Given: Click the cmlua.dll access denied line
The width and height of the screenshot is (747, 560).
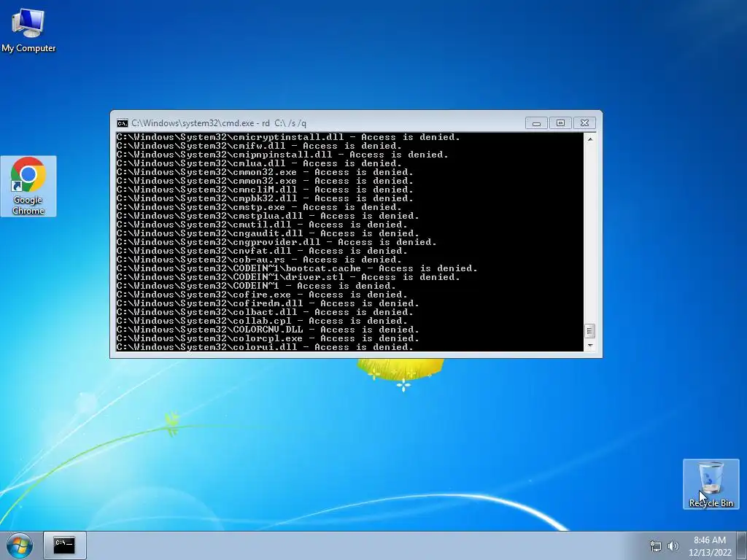Looking at the screenshot, I should (x=259, y=163).
